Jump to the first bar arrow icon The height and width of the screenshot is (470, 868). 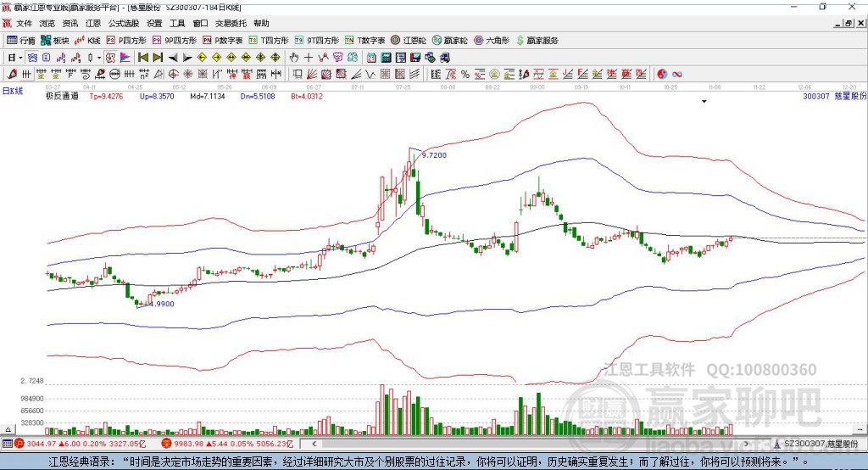coord(142,57)
